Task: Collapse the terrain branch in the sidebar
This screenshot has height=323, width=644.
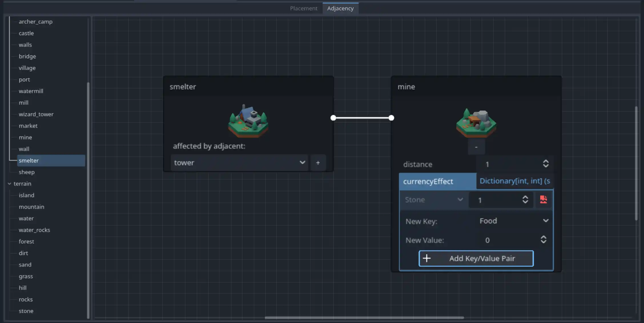Action: (x=9, y=184)
